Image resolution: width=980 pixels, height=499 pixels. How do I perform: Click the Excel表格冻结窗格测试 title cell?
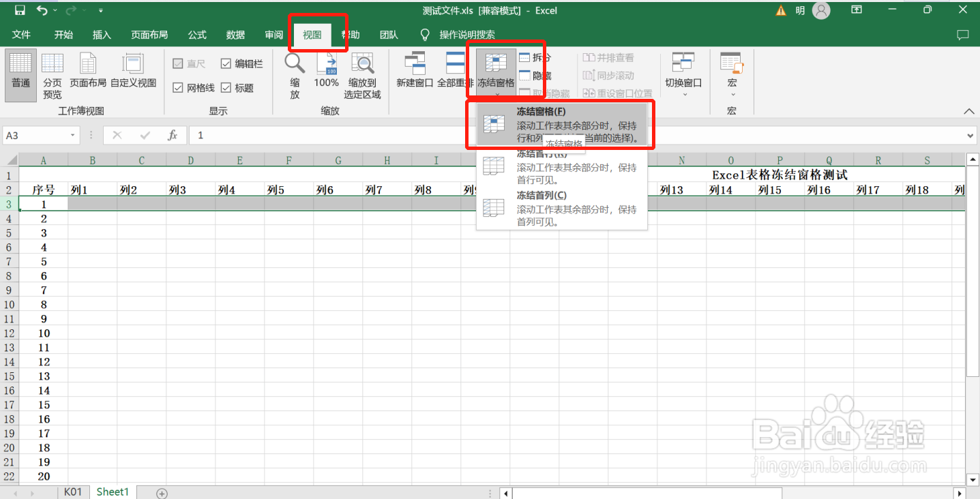pyautogui.click(x=779, y=175)
